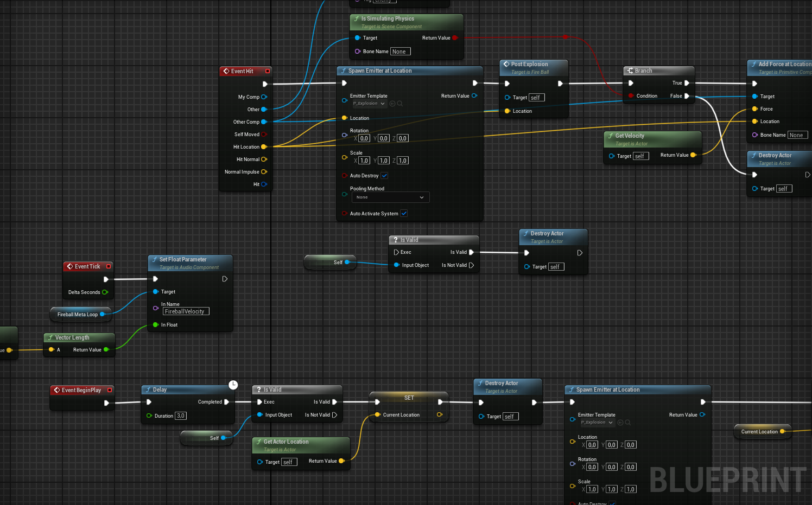Select the Branch node by its title
The width and height of the screenshot is (812, 505).
pos(643,71)
